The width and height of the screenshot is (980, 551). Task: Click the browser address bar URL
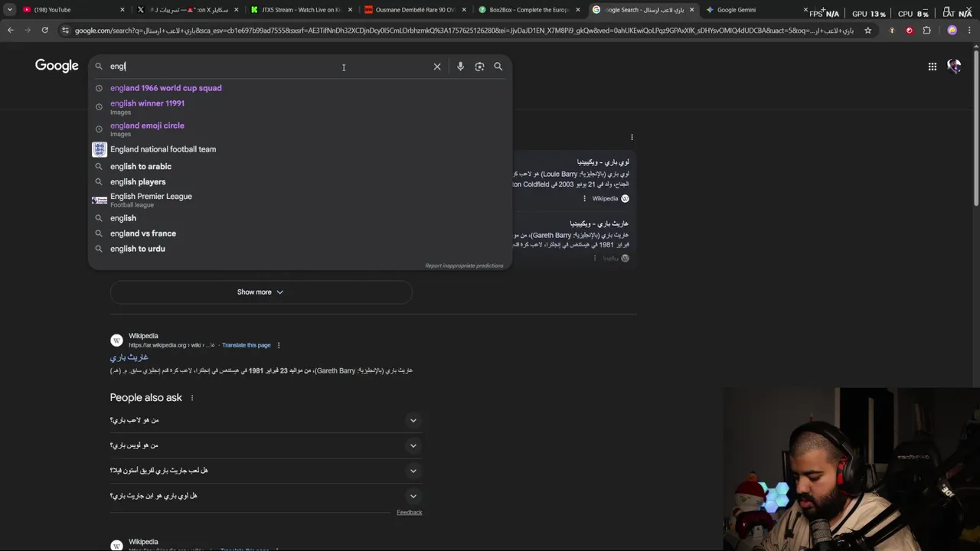(464, 31)
